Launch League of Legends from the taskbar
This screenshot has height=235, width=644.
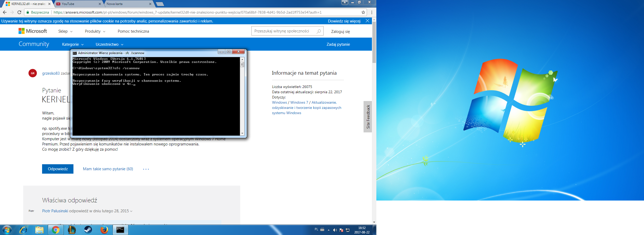click(x=72, y=230)
